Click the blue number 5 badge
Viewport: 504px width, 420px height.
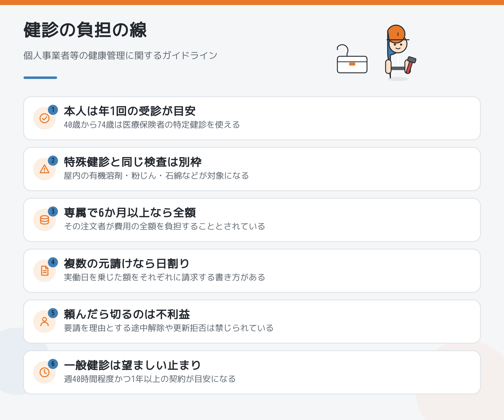click(x=53, y=313)
